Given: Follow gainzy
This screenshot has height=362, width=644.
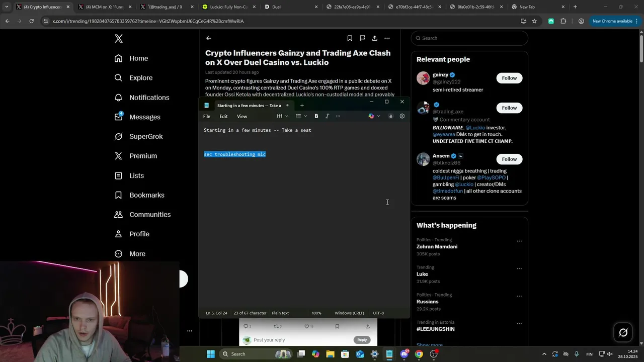Looking at the screenshot, I should point(509,78).
